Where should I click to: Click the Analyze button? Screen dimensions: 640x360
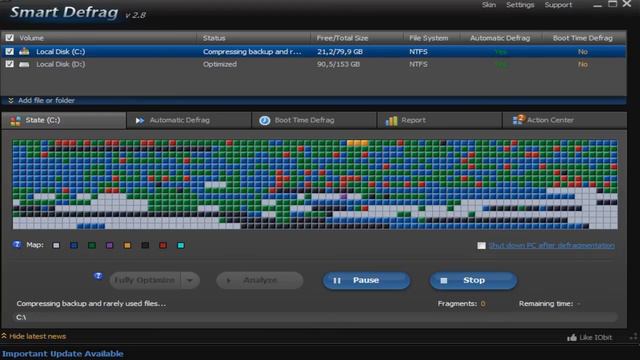(260, 280)
